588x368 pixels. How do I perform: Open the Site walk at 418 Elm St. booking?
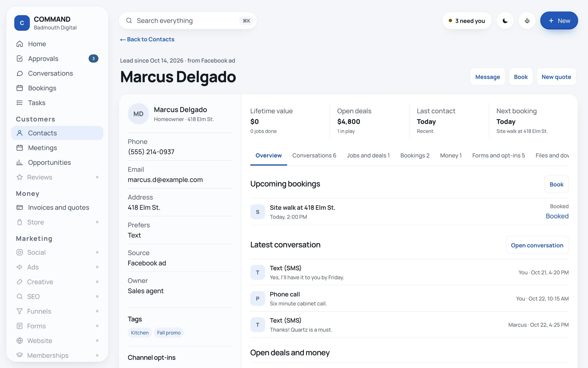pos(409,212)
